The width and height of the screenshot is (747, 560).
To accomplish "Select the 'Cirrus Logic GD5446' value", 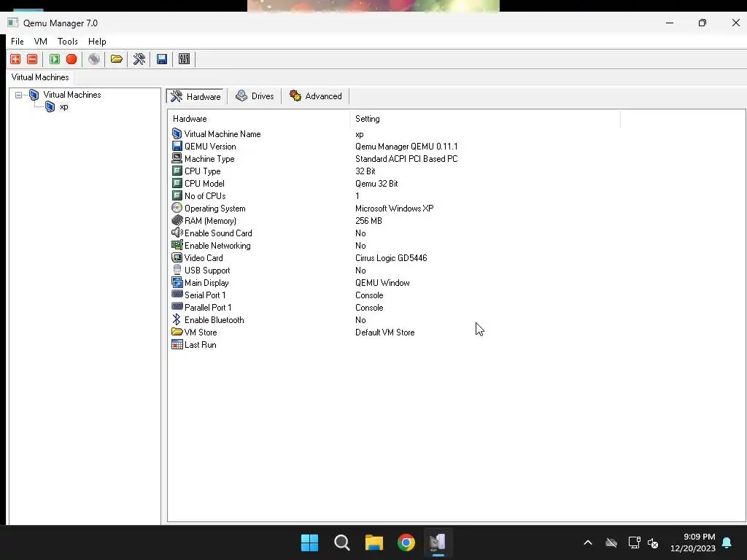I will pyautogui.click(x=391, y=258).
